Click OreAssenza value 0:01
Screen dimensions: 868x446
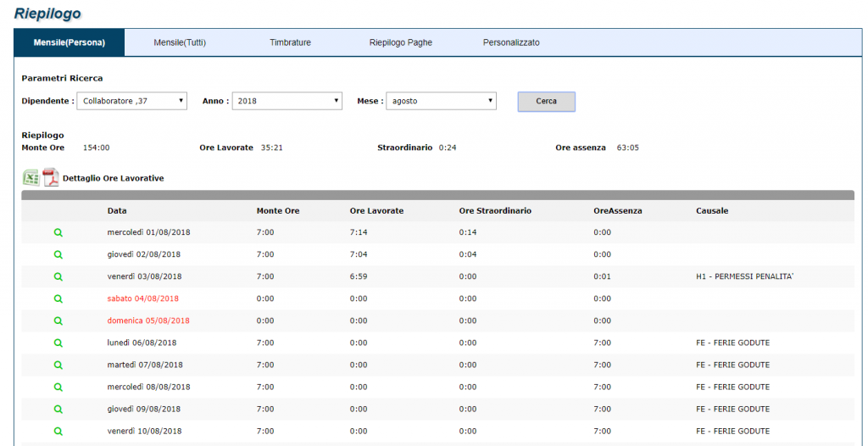[603, 276]
